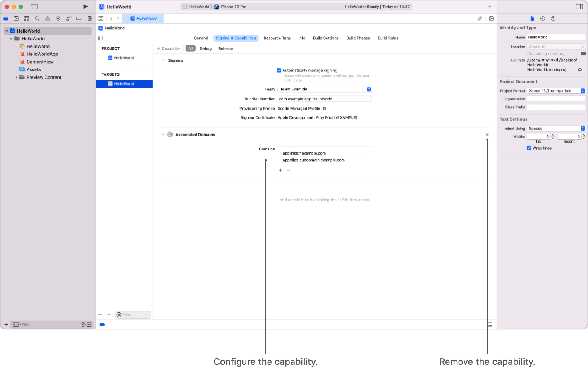Open the Team dropdown
Screen dimensions: 588x369
coord(325,89)
